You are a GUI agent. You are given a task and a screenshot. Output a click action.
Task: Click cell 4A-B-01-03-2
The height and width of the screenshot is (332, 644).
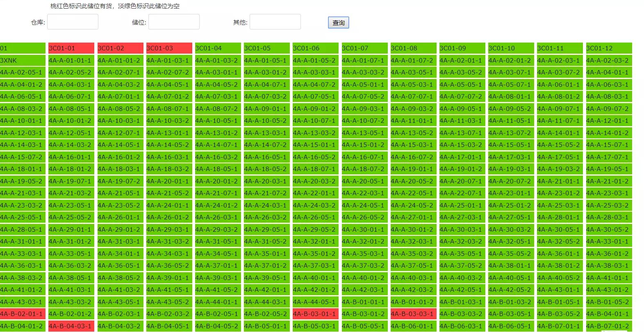coord(511,302)
